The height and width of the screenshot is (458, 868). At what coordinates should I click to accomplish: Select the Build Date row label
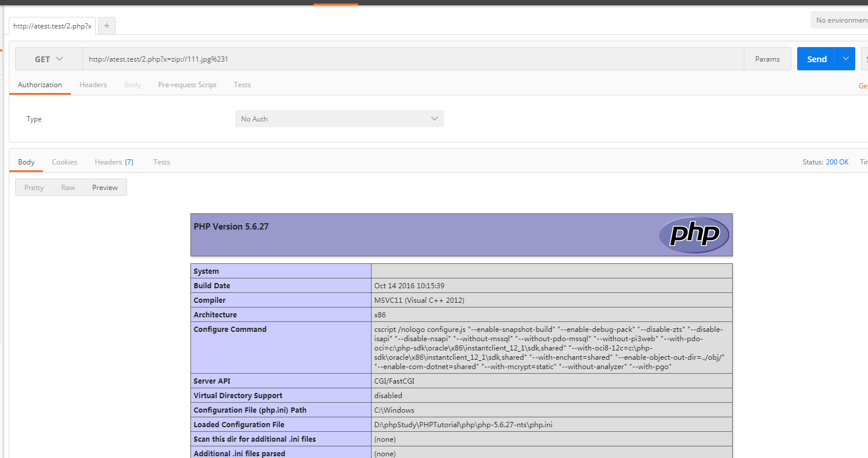pyautogui.click(x=212, y=286)
